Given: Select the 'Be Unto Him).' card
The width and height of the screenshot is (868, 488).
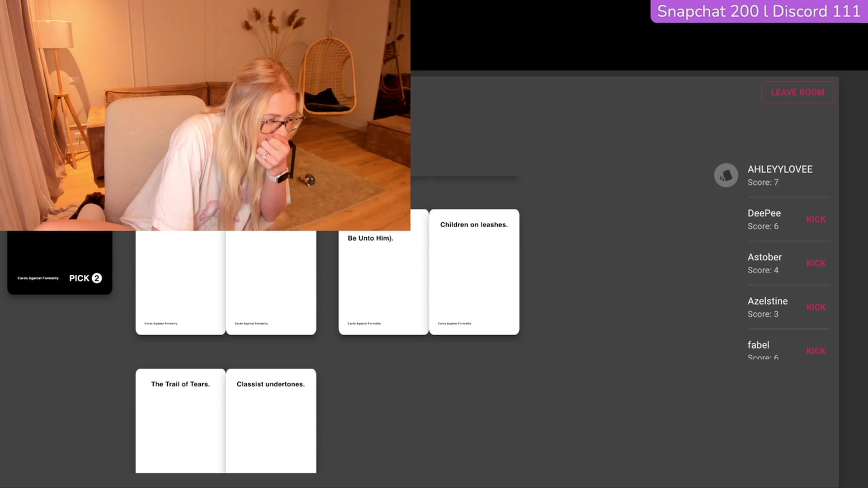Looking at the screenshot, I should tap(383, 282).
